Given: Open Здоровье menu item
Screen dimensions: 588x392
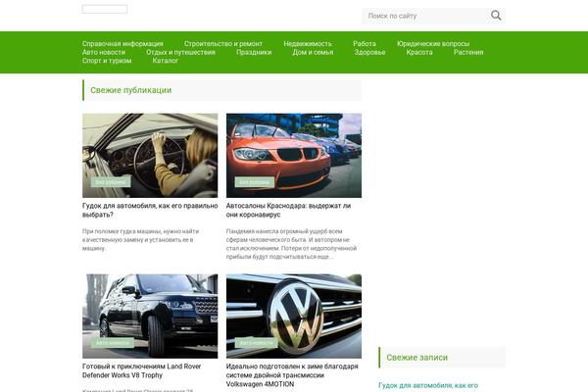Looking at the screenshot, I should coord(369,52).
